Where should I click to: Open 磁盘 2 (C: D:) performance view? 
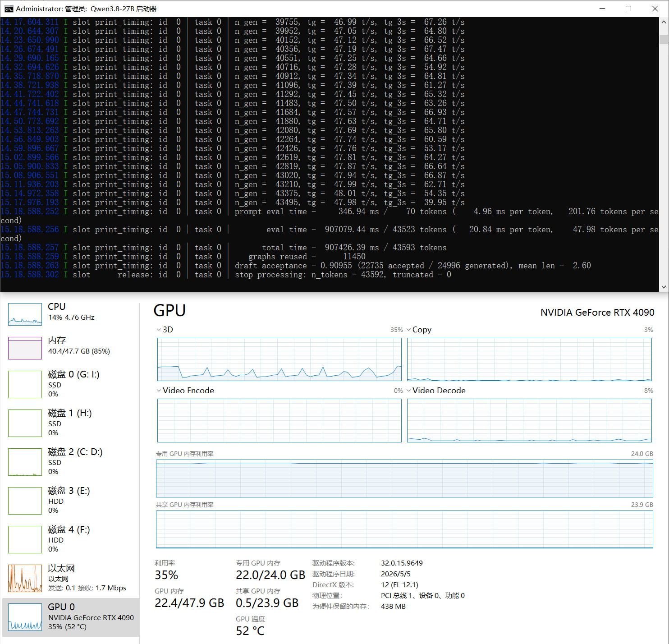(x=71, y=461)
